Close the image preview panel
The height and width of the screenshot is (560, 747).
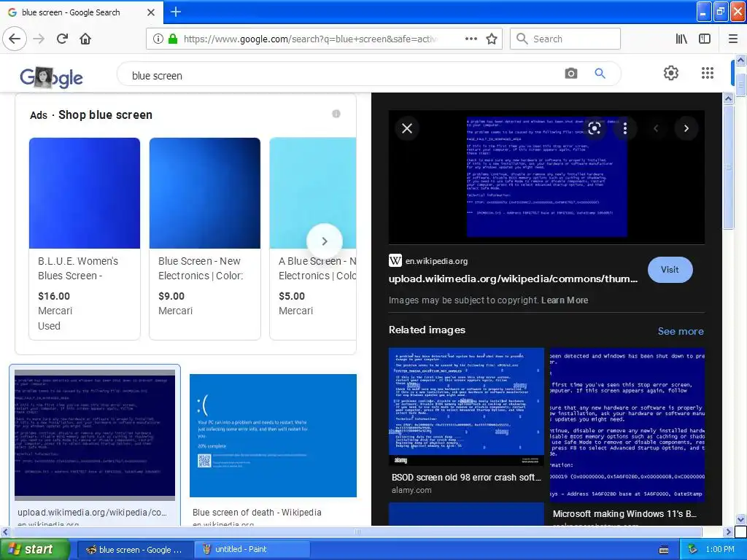click(407, 128)
